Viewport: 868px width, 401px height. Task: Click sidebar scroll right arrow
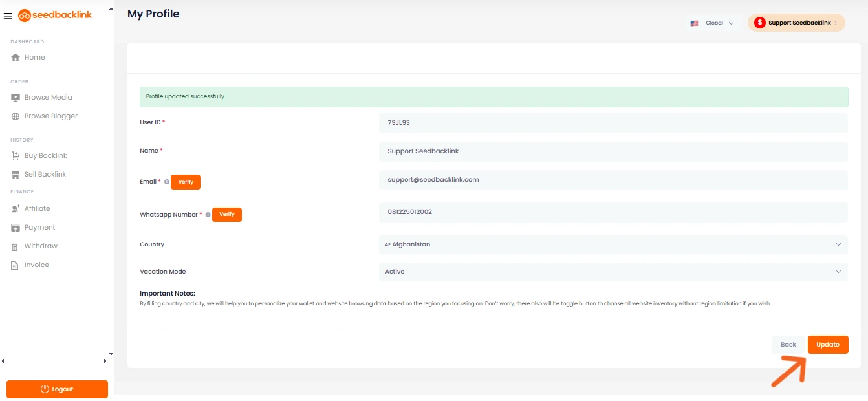105,361
